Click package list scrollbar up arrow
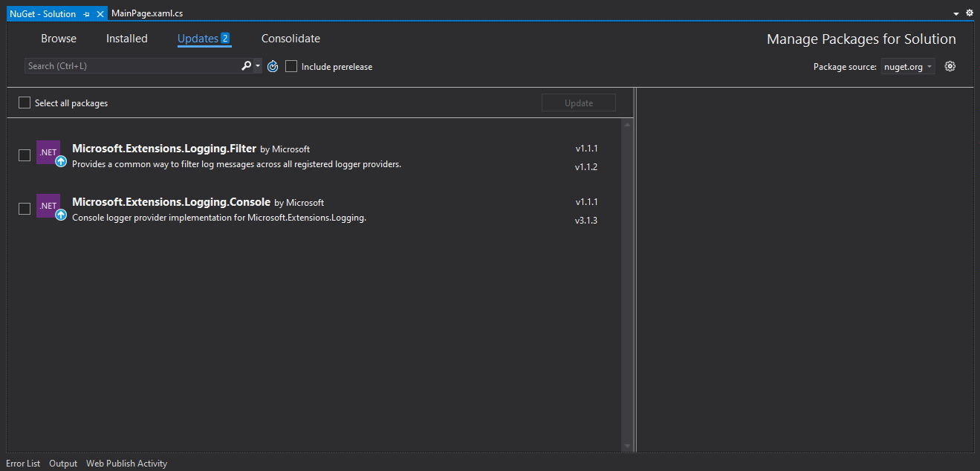This screenshot has height=471, width=980. point(628,125)
